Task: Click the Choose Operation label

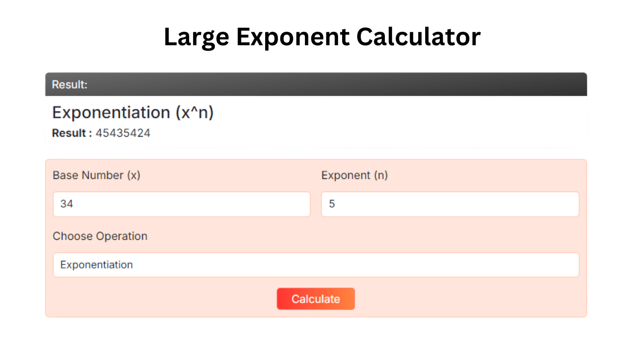Action: 100,236
